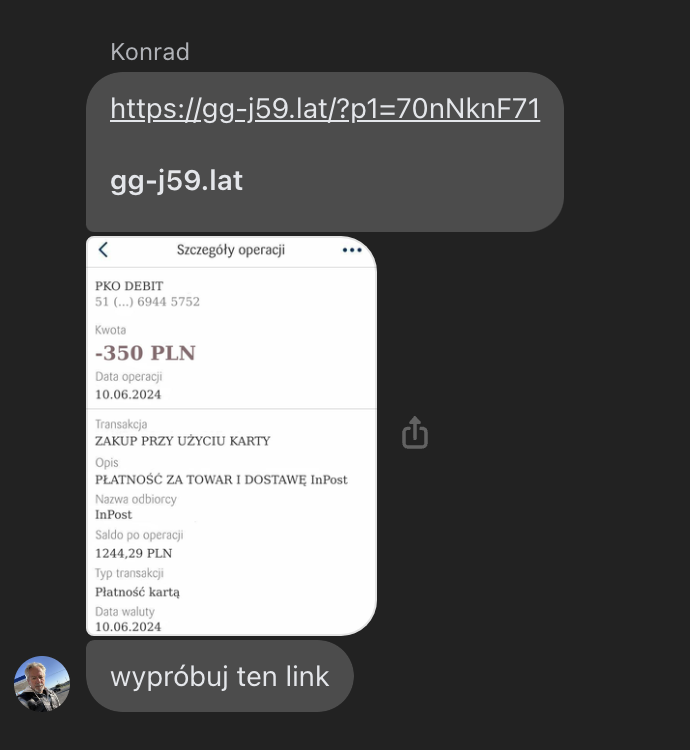Tap account number 51 (...) 6944 5752

pos(147,302)
